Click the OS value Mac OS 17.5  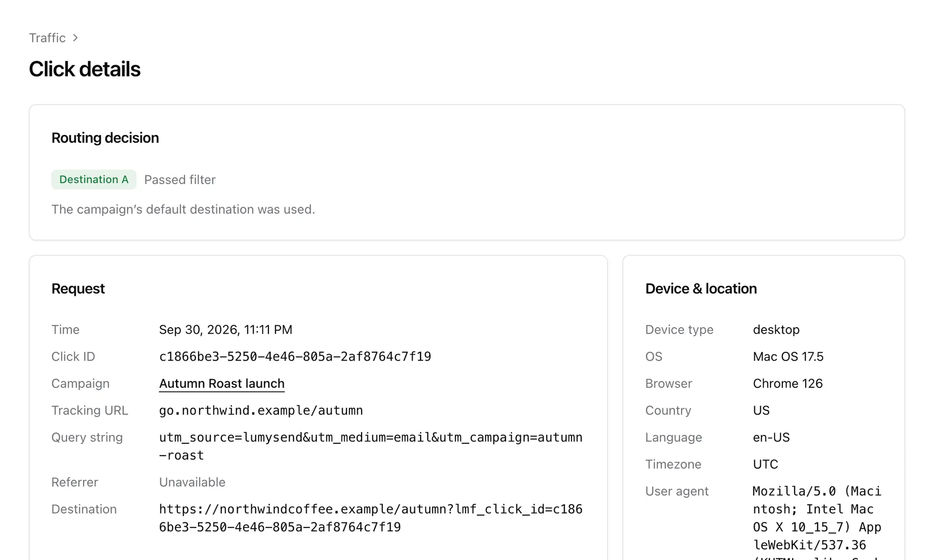coord(788,357)
